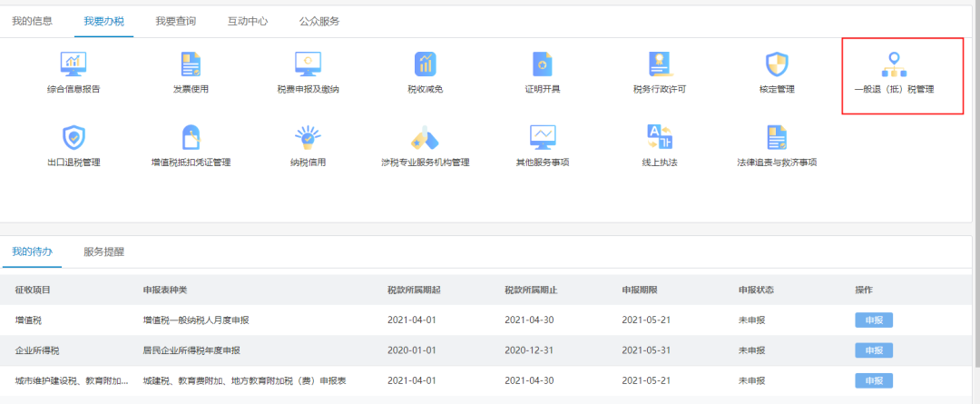Click 未申报 status in 增值税 row
Image resolution: width=980 pixels, height=404 pixels.
[x=752, y=320]
